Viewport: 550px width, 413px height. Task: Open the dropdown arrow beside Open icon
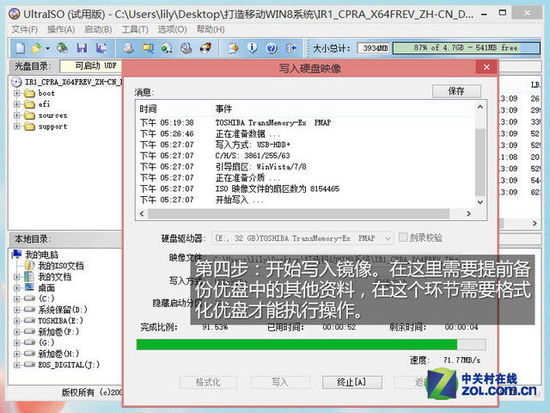[47, 48]
